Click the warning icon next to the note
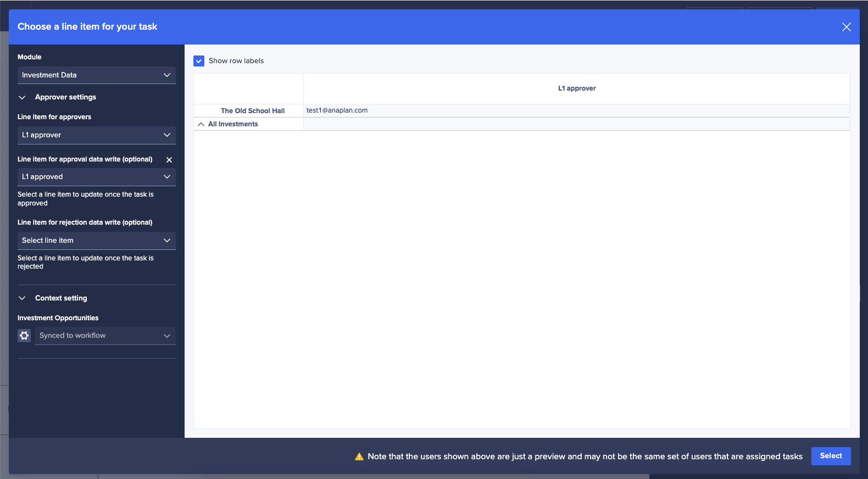Image resolution: width=868 pixels, height=479 pixels. pos(359,456)
